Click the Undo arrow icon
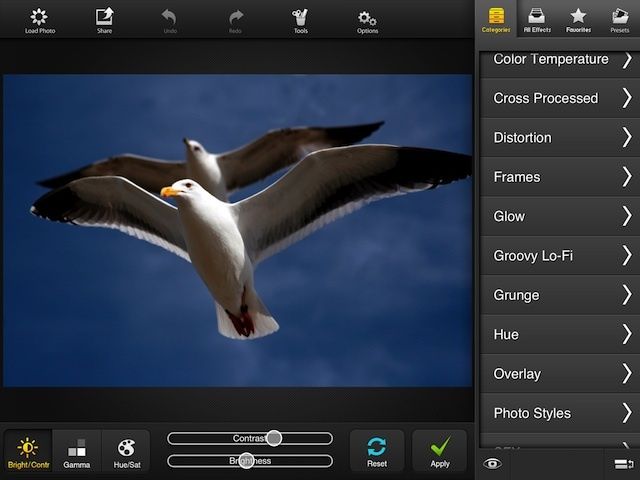 tap(169, 19)
